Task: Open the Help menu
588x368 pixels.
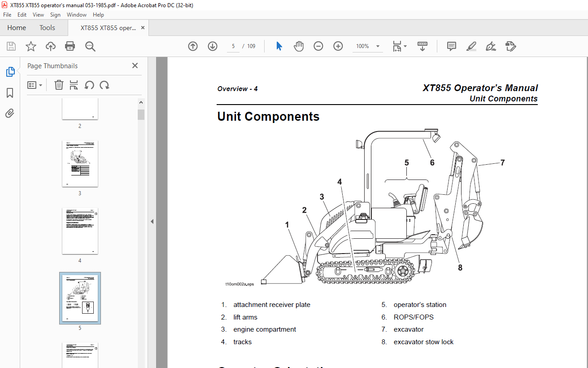Action: coord(98,15)
